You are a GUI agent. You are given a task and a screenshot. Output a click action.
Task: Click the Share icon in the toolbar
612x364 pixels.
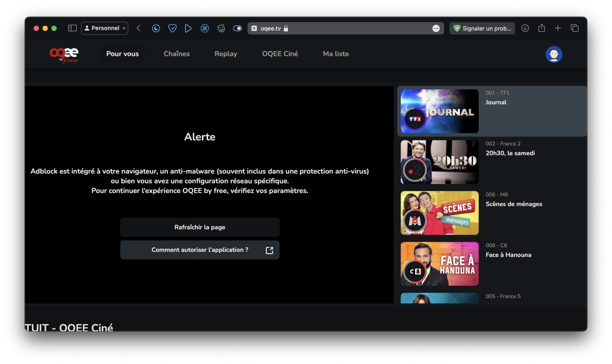pyautogui.click(x=542, y=28)
